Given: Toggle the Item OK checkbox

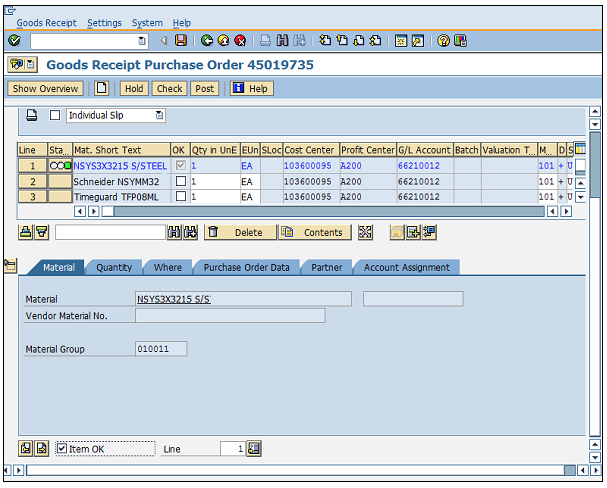Looking at the screenshot, I should coord(62,449).
